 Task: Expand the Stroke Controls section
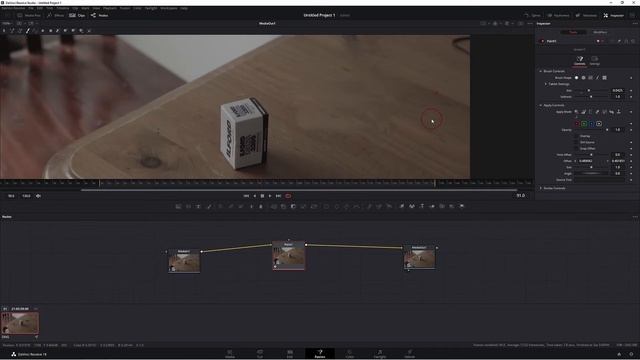(541, 188)
